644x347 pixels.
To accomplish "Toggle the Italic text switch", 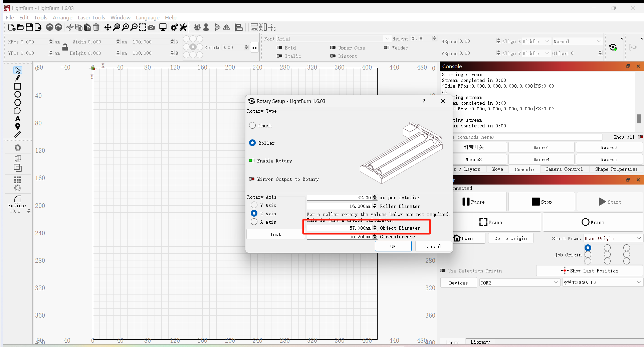I will 279,56.
